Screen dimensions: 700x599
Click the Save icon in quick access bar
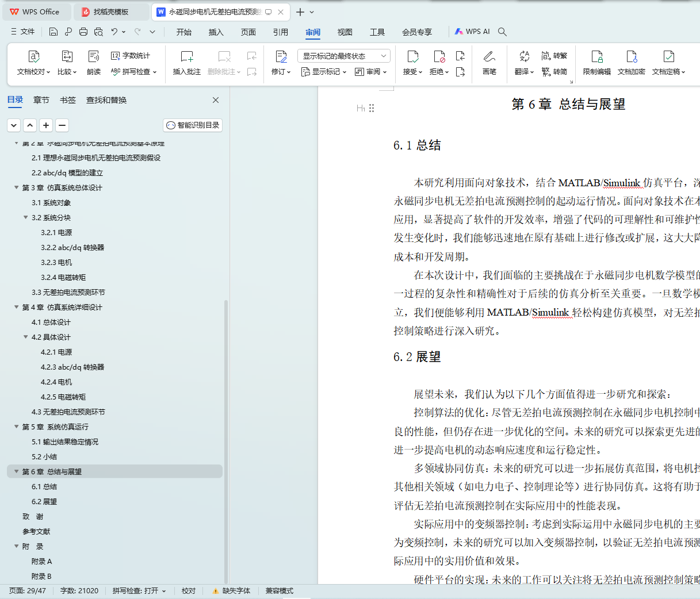pyautogui.click(x=53, y=32)
